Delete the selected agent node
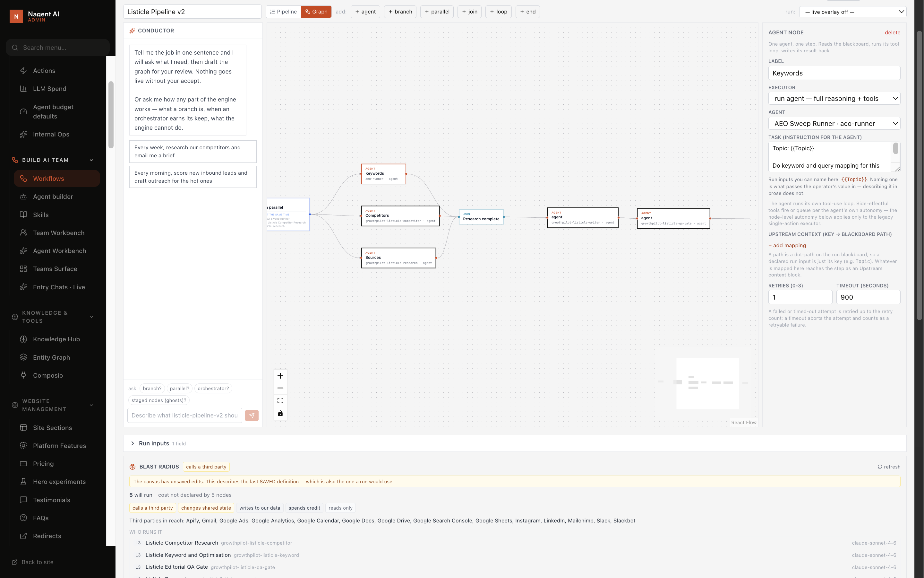The image size is (924, 578). click(892, 32)
